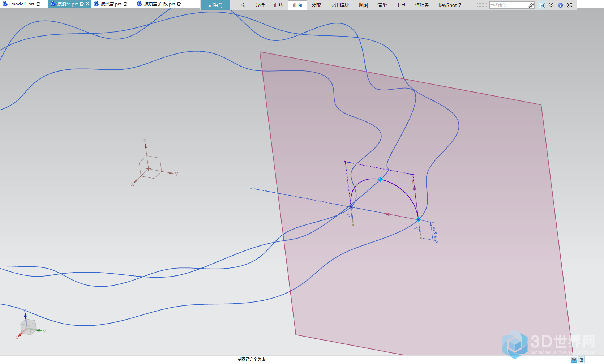Select the 曲面 ribbon tab
This screenshot has width=604, height=364.
tap(297, 5)
